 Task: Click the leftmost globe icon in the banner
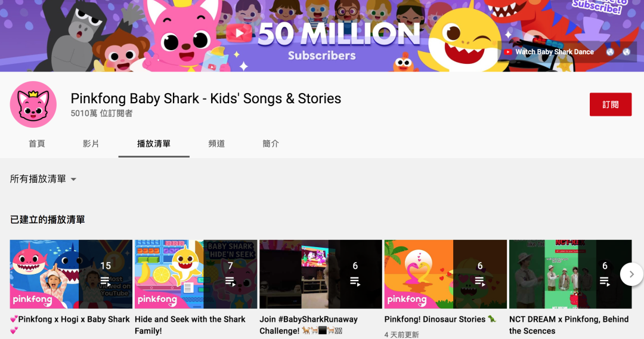click(x=610, y=52)
